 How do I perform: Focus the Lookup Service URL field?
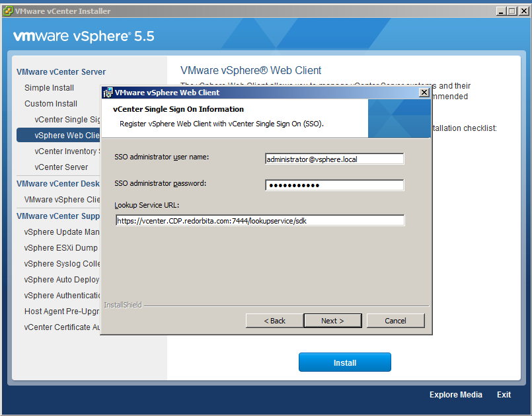click(x=259, y=221)
